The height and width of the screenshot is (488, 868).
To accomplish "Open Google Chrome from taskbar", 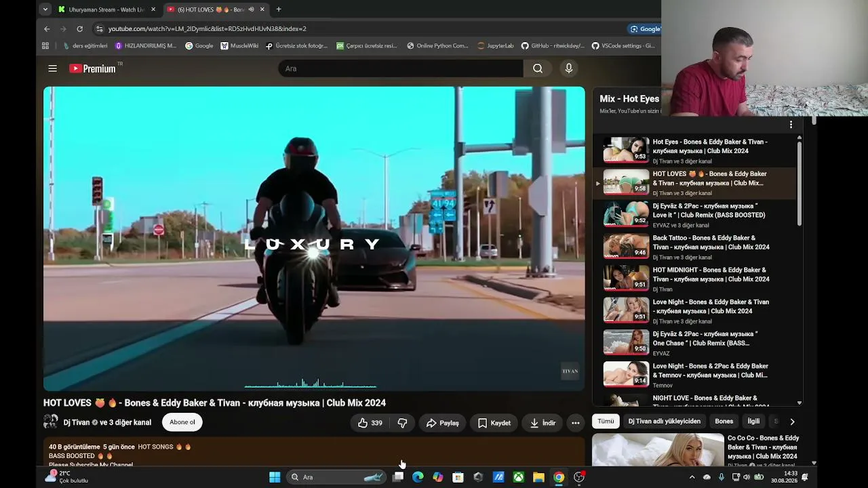I will [x=559, y=477].
